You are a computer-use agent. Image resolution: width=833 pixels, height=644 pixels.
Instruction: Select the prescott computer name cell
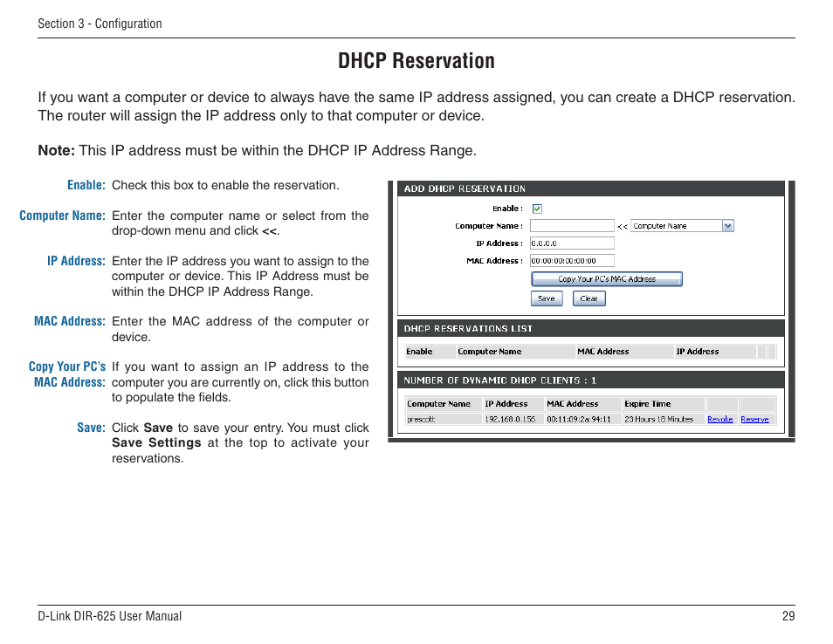coord(443,420)
